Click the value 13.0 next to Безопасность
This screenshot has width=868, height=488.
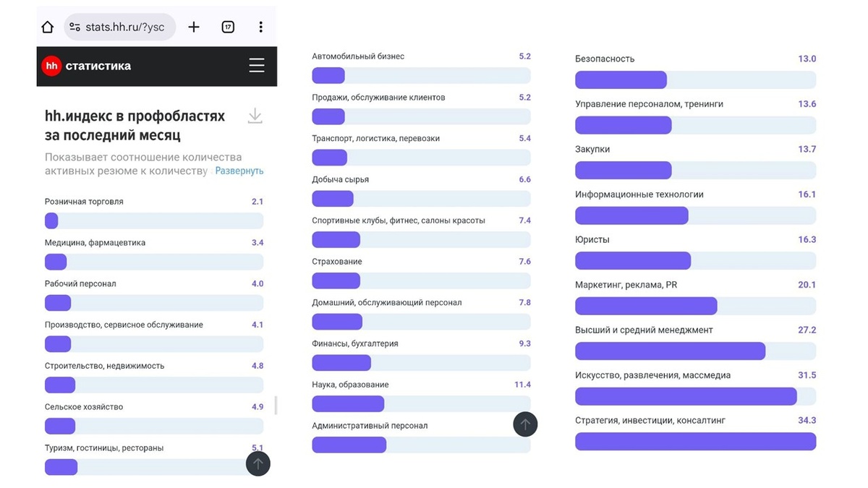pyautogui.click(x=807, y=59)
